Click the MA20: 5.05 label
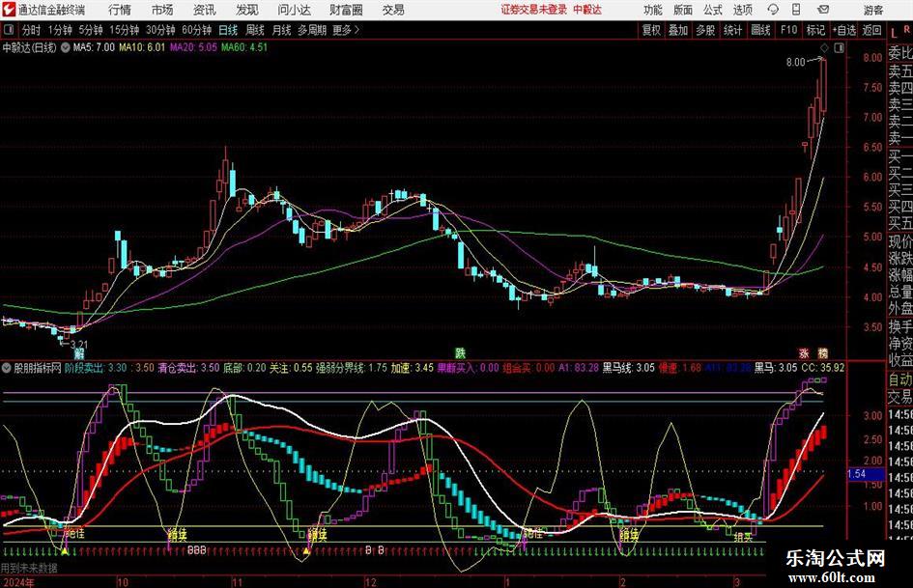 point(193,47)
